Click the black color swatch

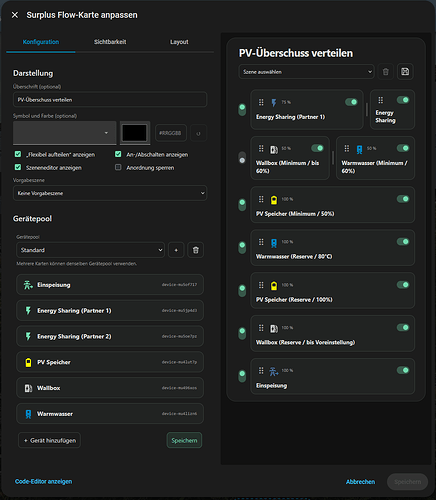(x=135, y=133)
